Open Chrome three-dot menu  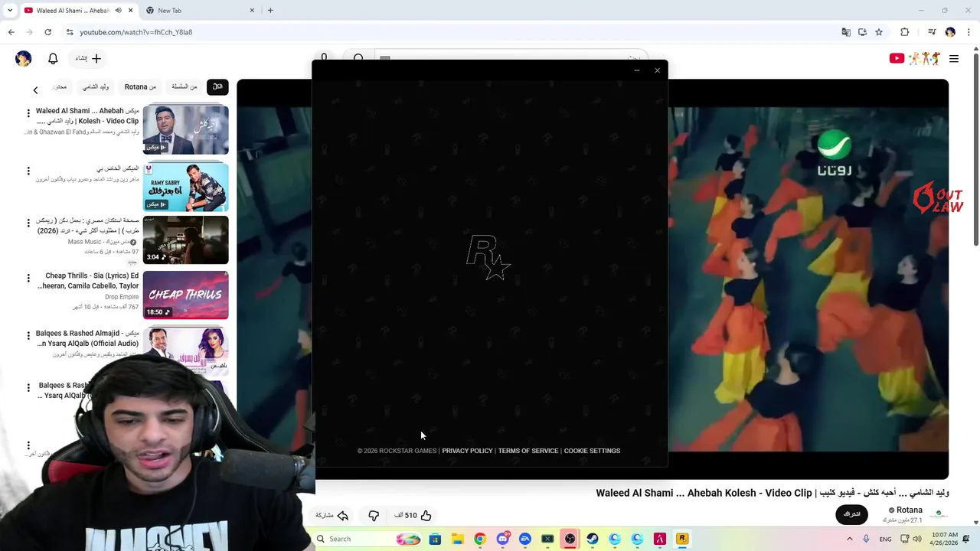click(969, 32)
